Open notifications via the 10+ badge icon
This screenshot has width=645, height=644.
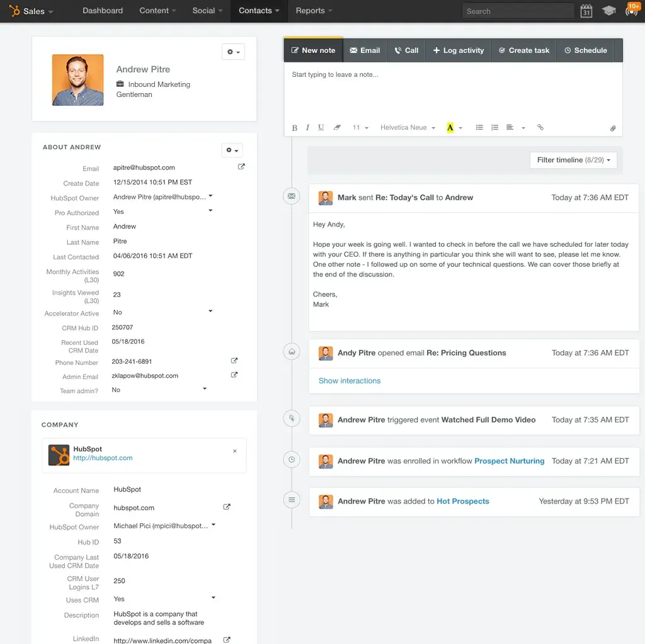point(632,9)
